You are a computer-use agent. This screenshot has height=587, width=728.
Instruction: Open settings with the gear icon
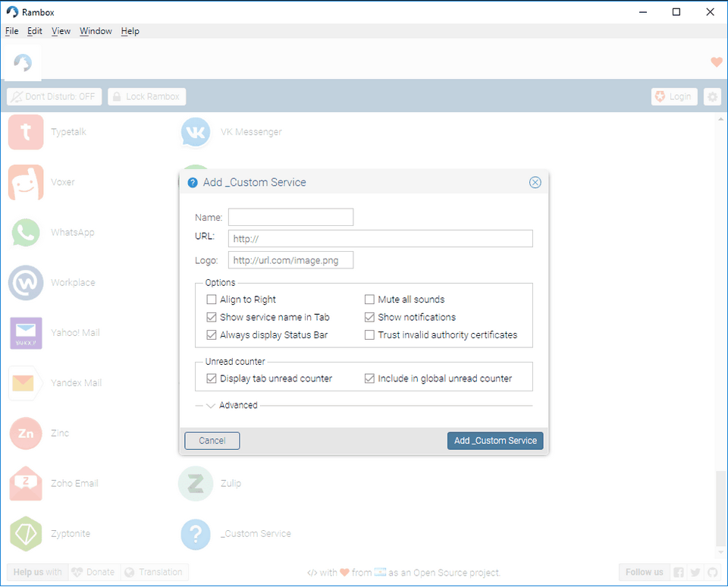pyautogui.click(x=712, y=96)
